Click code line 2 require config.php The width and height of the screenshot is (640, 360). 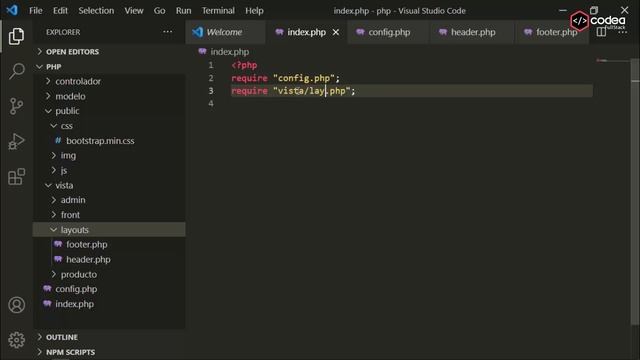click(285, 78)
